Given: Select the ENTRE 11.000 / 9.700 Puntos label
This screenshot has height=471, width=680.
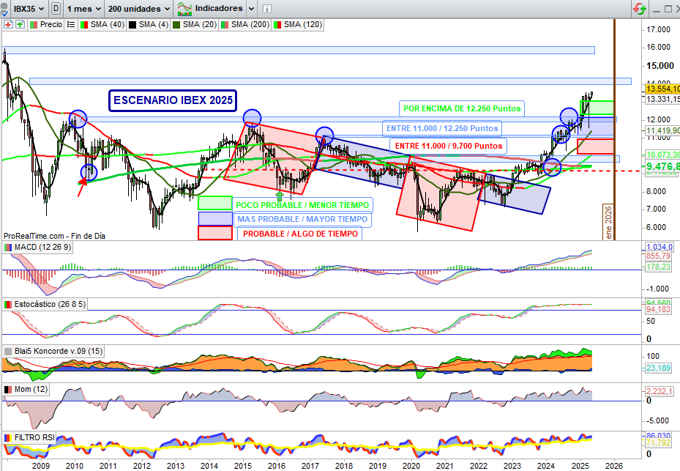Looking at the screenshot, I should [x=448, y=146].
